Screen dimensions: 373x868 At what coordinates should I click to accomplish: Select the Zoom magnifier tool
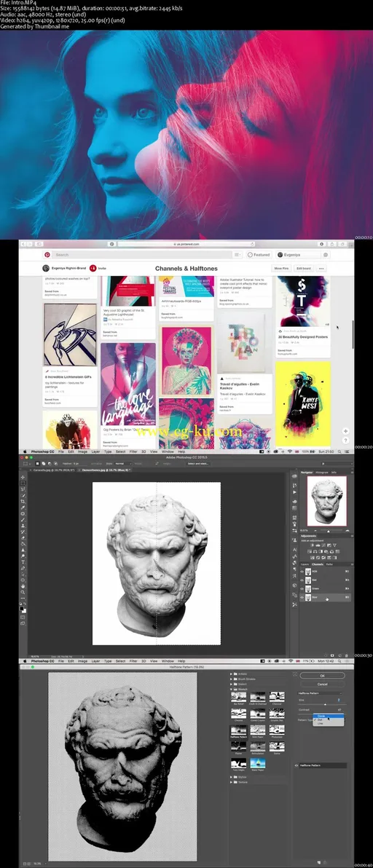(23, 592)
